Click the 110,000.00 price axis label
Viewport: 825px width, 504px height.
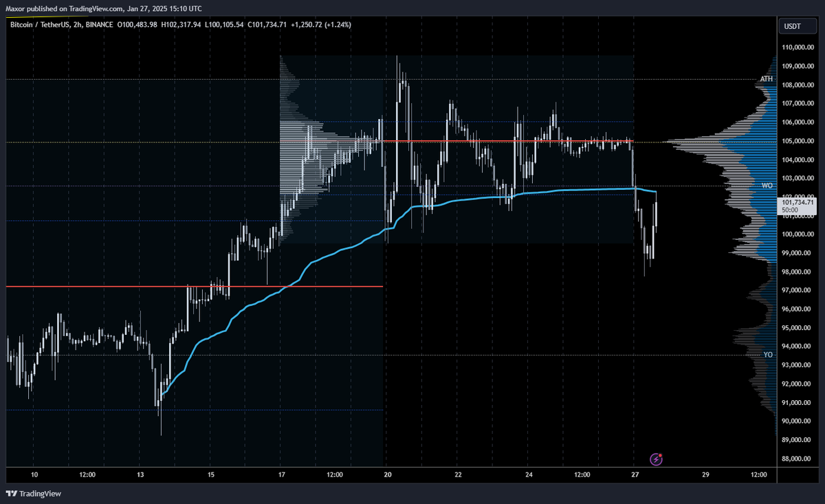797,47
